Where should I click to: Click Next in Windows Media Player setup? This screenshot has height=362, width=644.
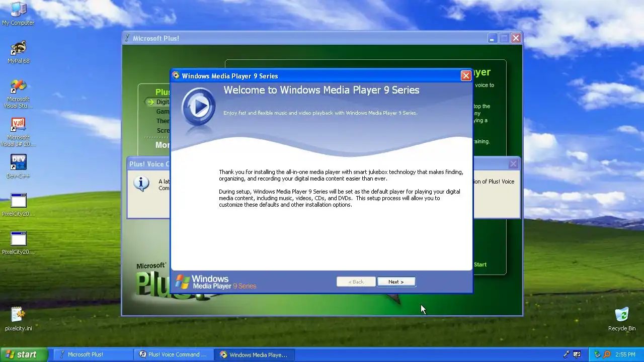pyautogui.click(x=396, y=282)
